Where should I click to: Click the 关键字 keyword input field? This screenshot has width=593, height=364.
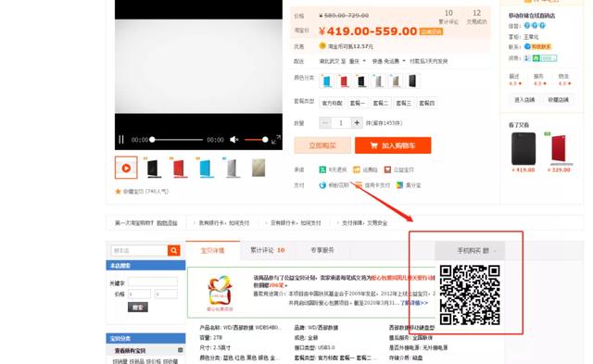153,282
